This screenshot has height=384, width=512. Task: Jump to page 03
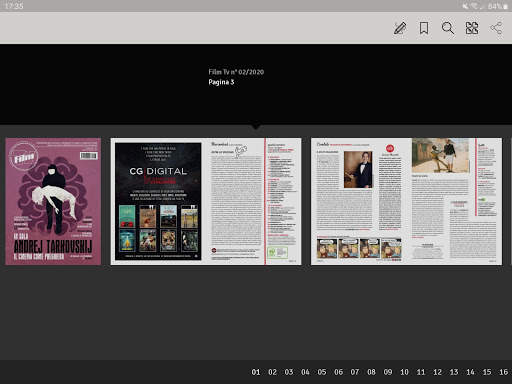pos(289,372)
